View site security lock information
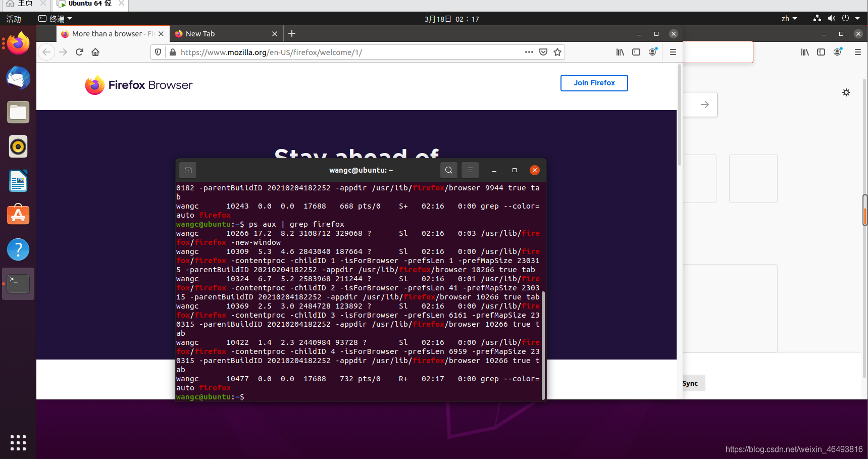Viewport: 868px width, 459px height. tap(173, 52)
